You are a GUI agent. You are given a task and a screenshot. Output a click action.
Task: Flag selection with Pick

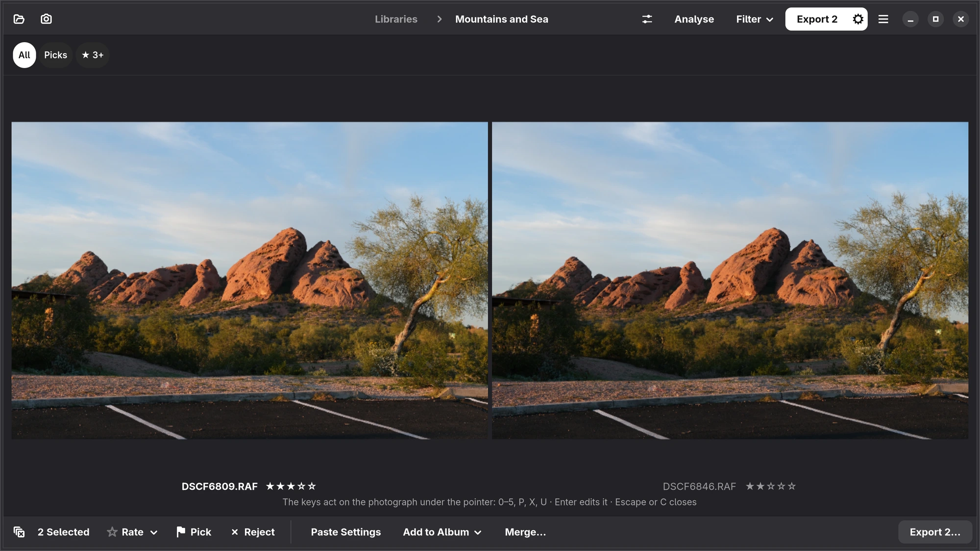point(194,532)
